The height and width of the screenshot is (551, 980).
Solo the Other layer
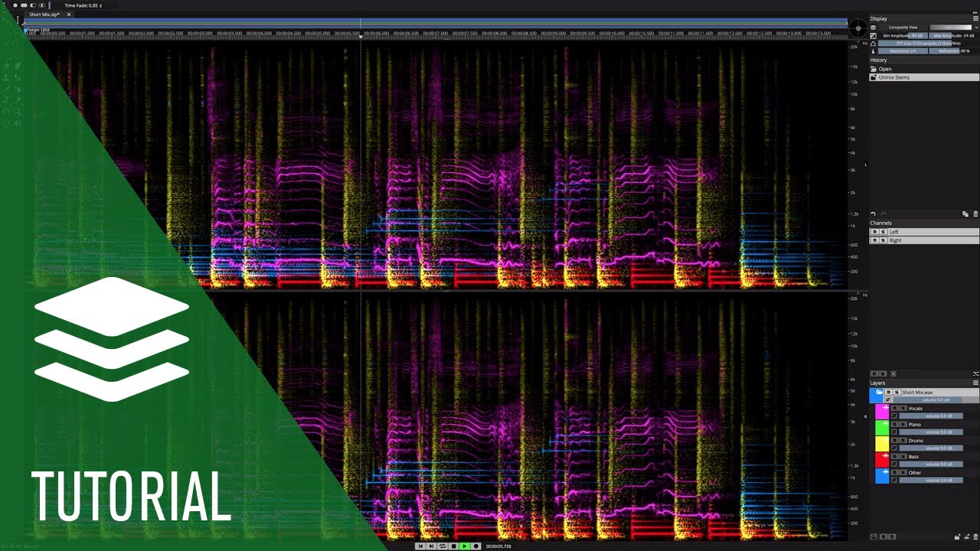pos(903,472)
